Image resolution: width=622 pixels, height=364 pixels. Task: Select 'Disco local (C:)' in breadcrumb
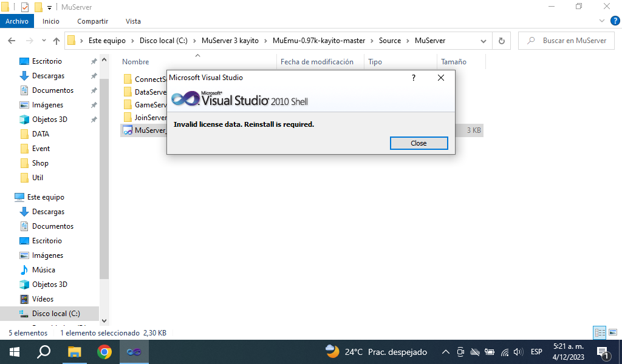(x=163, y=41)
